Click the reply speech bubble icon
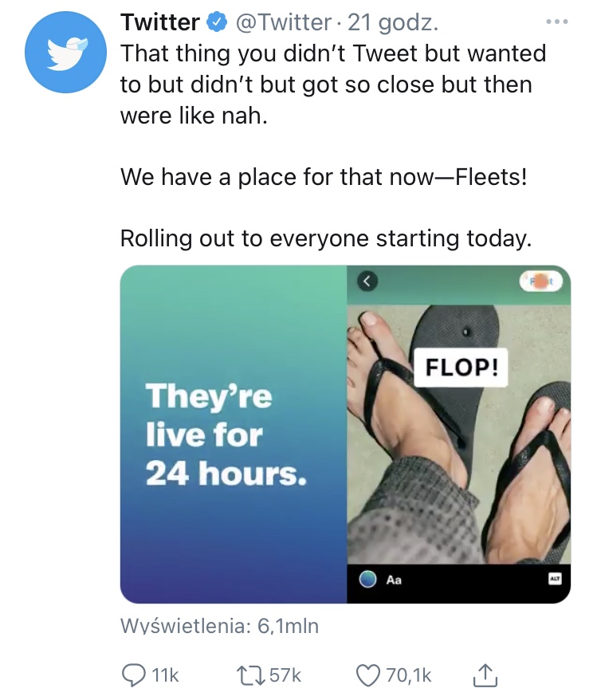This screenshot has height=700, width=597. 132,675
